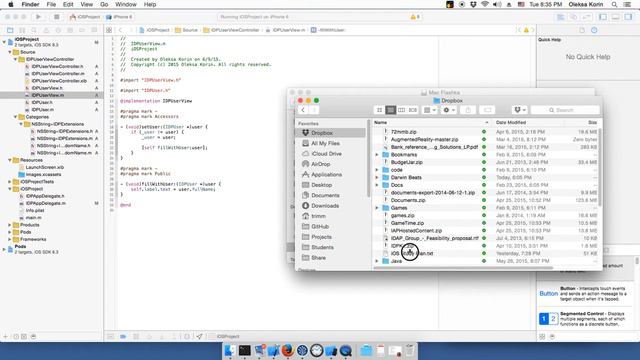Viewport: 640px width, 360px height.
Task: Go back in Xcode editor history
Action: pyautogui.click(x=120, y=30)
